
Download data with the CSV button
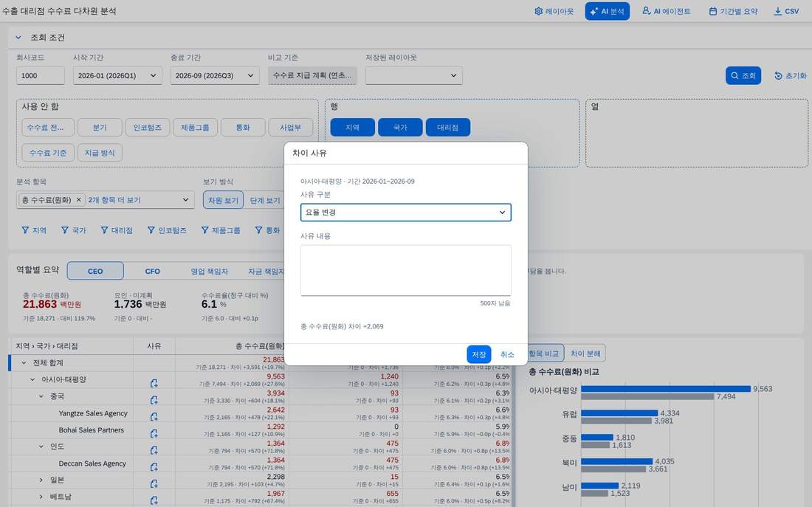(x=786, y=11)
